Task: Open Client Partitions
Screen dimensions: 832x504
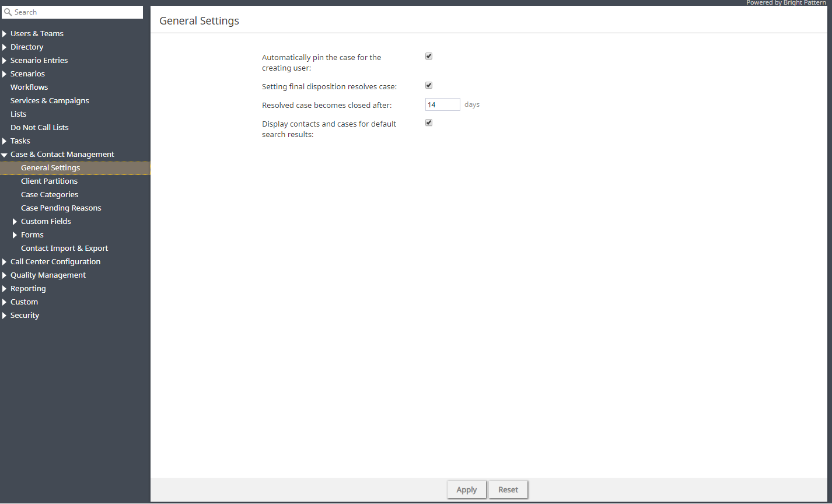Action: (49, 181)
